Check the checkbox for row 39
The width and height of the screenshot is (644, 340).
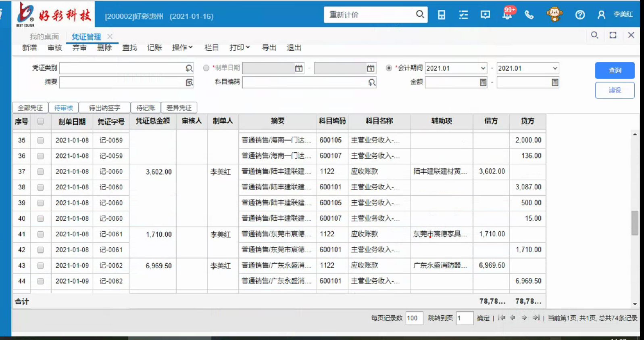tap(40, 203)
